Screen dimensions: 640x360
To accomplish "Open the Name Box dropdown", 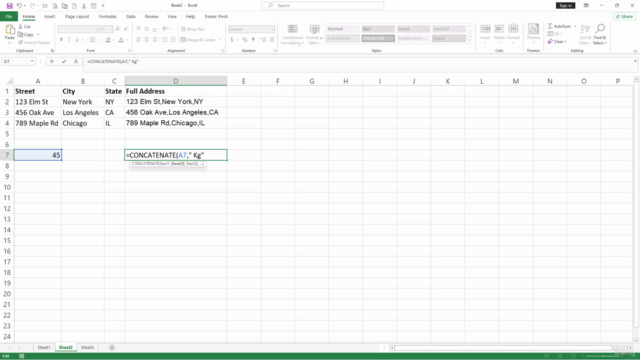I will tap(32, 61).
